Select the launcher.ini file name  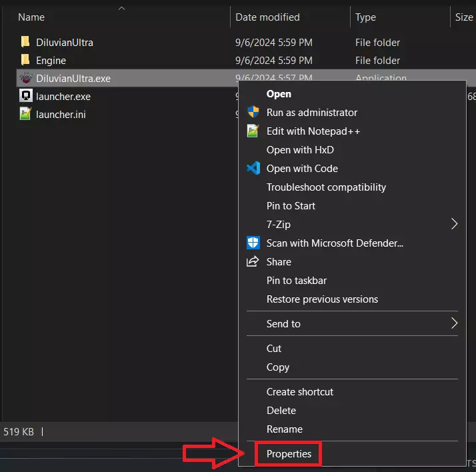61,115
